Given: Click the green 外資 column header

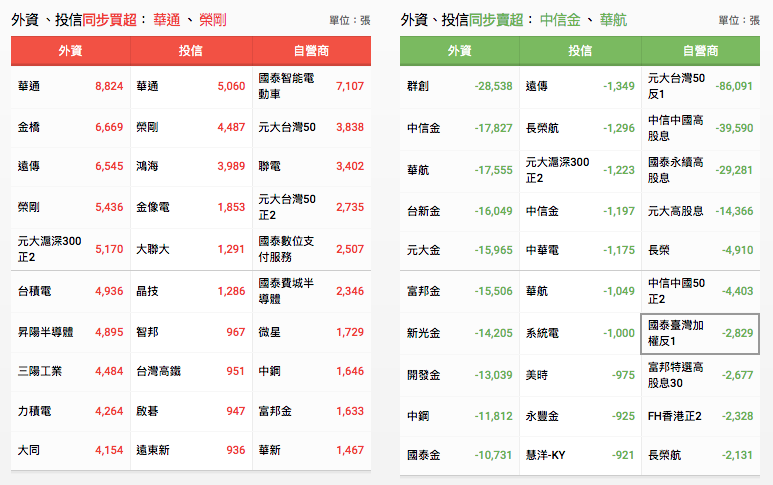Looking at the screenshot, I should 459,51.
